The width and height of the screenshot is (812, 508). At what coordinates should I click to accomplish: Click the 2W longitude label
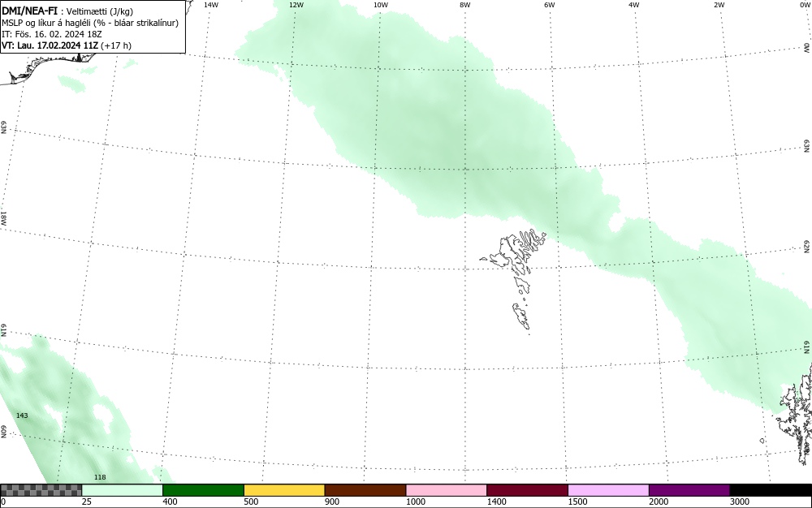[719, 5]
